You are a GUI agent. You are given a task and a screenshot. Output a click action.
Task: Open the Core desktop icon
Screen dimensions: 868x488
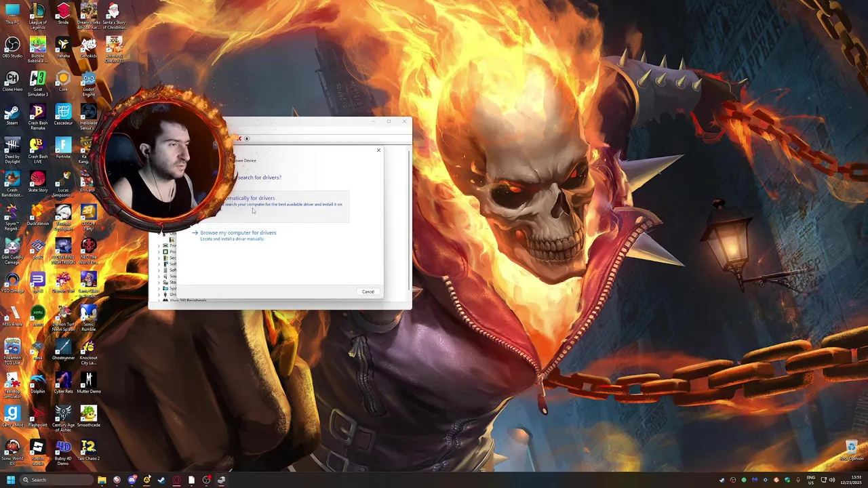pyautogui.click(x=63, y=81)
